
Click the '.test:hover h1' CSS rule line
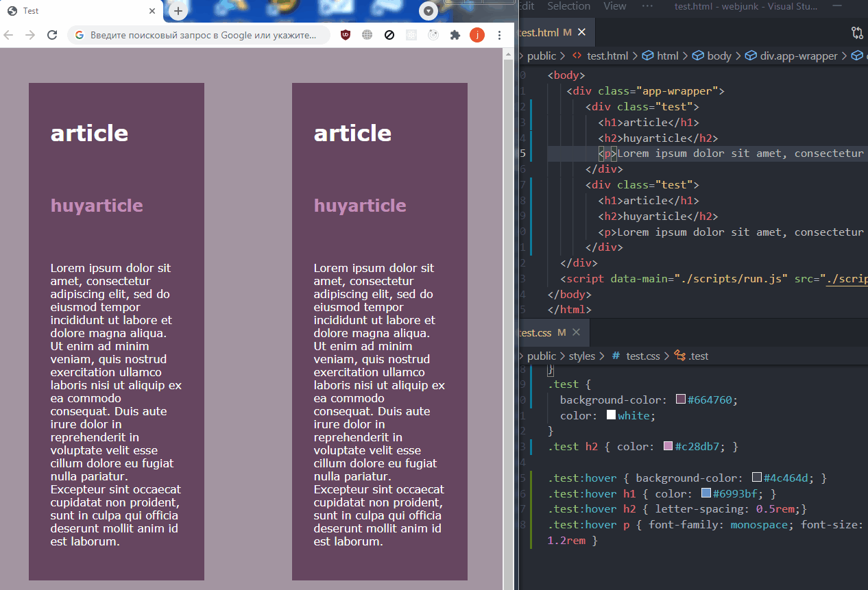[x=662, y=493]
